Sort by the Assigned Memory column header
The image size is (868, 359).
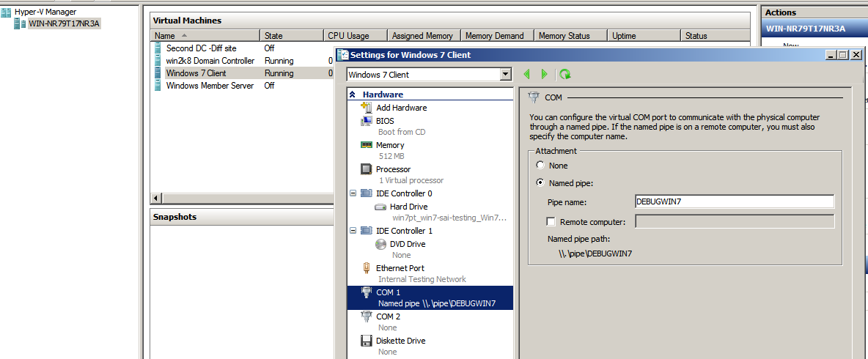tap(424, 35)
